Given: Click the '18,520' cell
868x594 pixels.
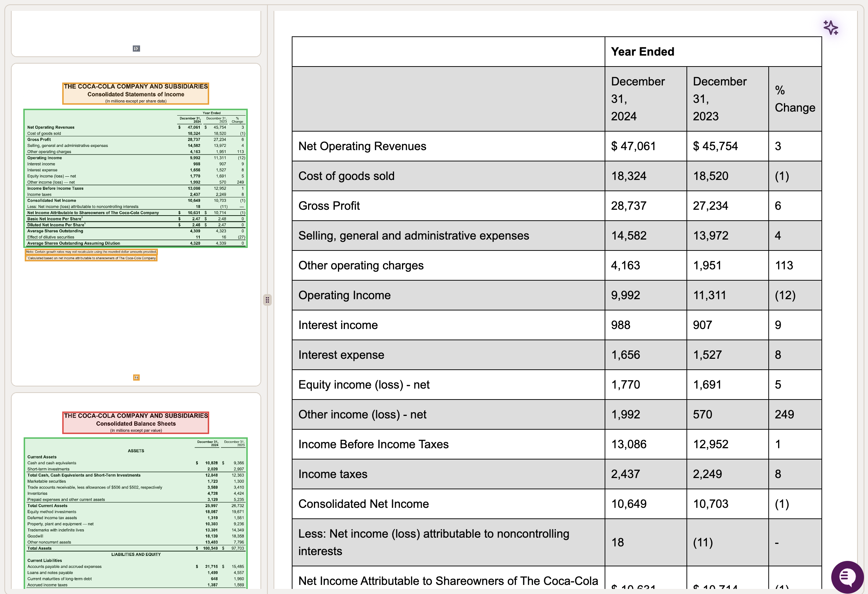Looking at the screenshot, I should (x=727, y=176).
